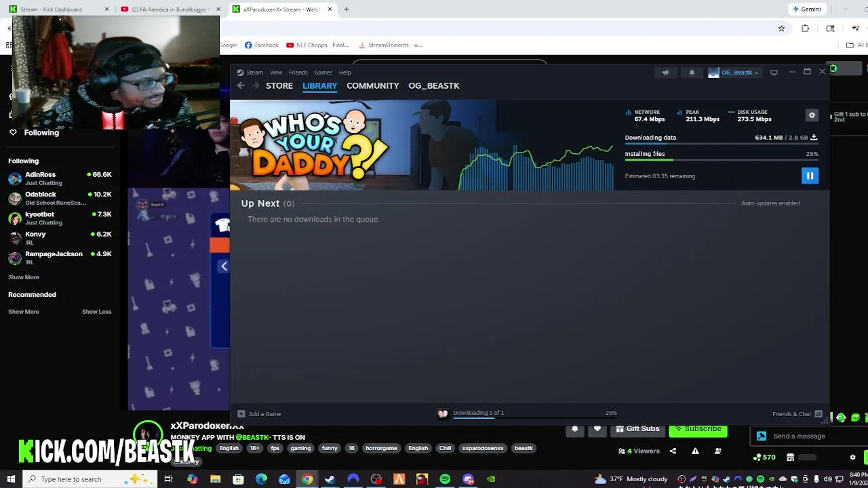
Task: Click the Gift Subs button
Action: click(637, 430)
